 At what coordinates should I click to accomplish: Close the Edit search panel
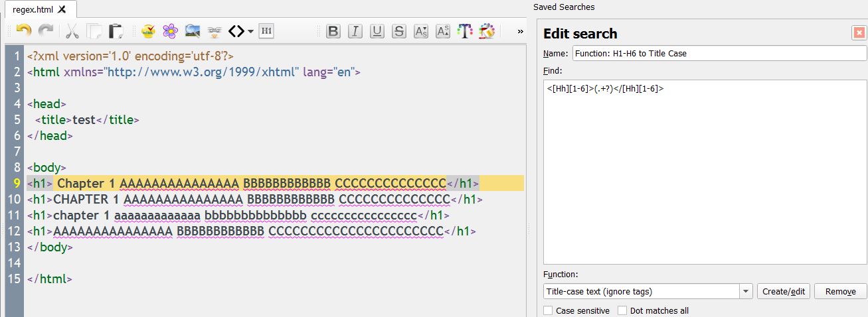click(x=859, y=33)
